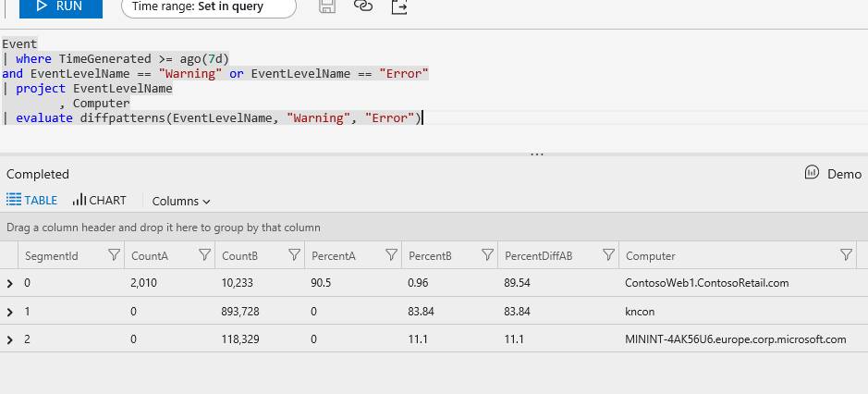Viewport: 868px width, 394px height.
Task: Click the Demo workspace icon
Action: tap(813, 173)
